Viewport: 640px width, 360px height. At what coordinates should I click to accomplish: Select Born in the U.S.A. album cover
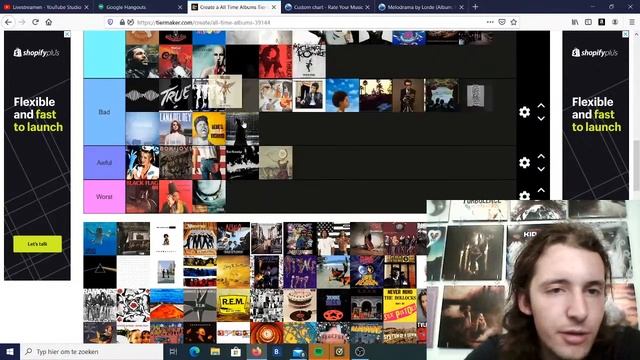[x=209, y=162]
